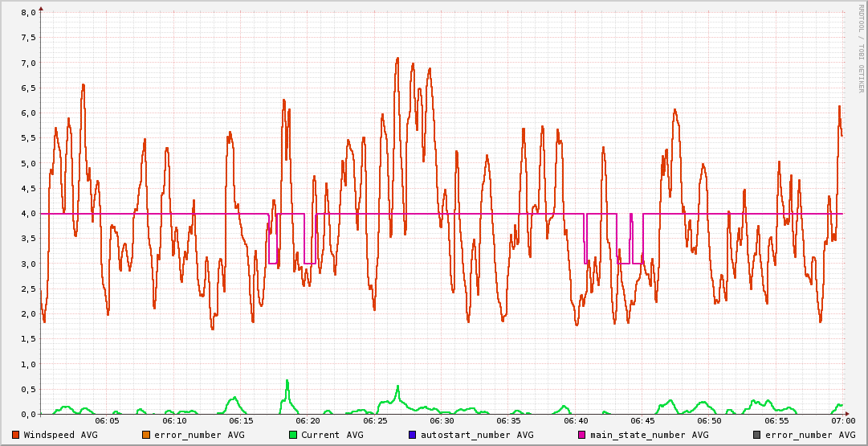Click the 6,5 value on y-axis
The height and width of the screenshot is (446, 868).
[x=27, y=88]
